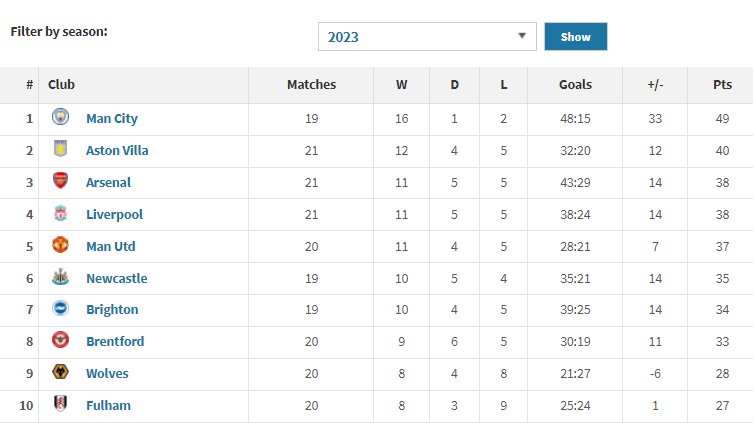Click the Man City club crest
753x423 pixels.
click(61, 117)
